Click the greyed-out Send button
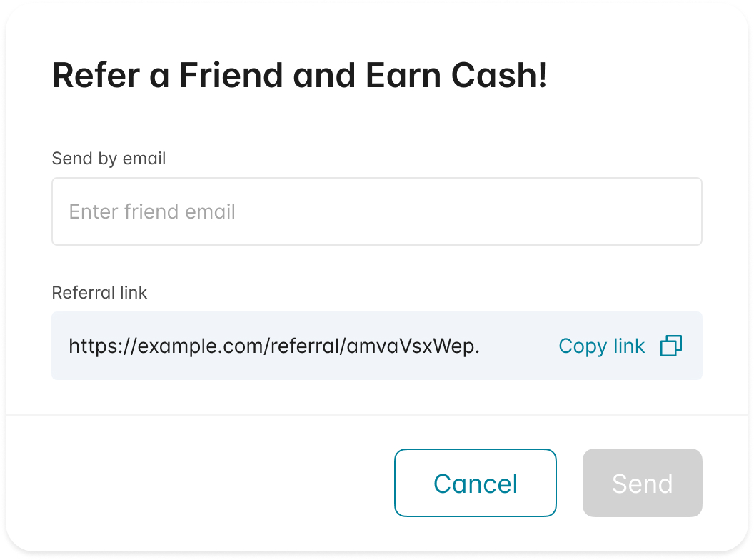 pos(642,483)
